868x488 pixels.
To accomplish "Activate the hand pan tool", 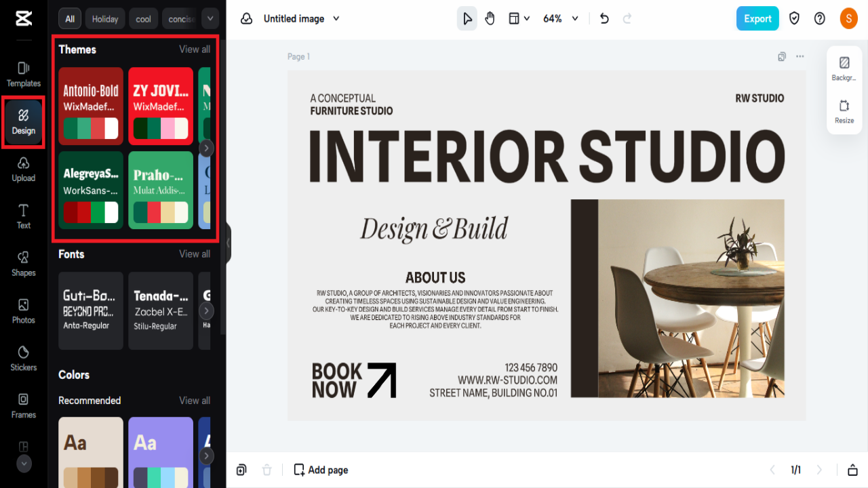I will [x=490, y=19].
